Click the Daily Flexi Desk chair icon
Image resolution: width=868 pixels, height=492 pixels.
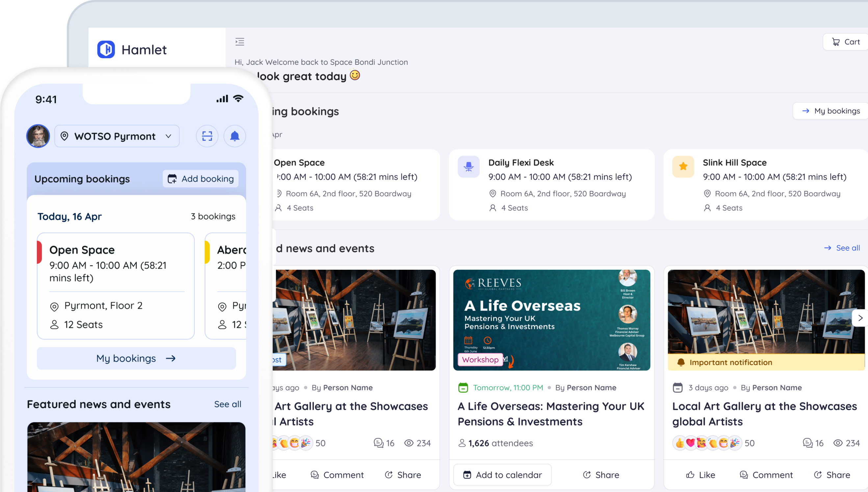click(469, 167)
